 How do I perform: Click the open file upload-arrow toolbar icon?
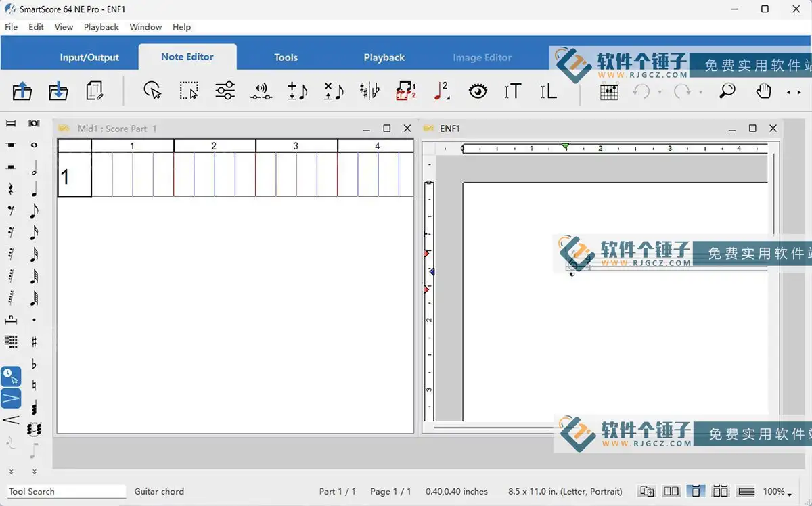(x=22, y=91)
